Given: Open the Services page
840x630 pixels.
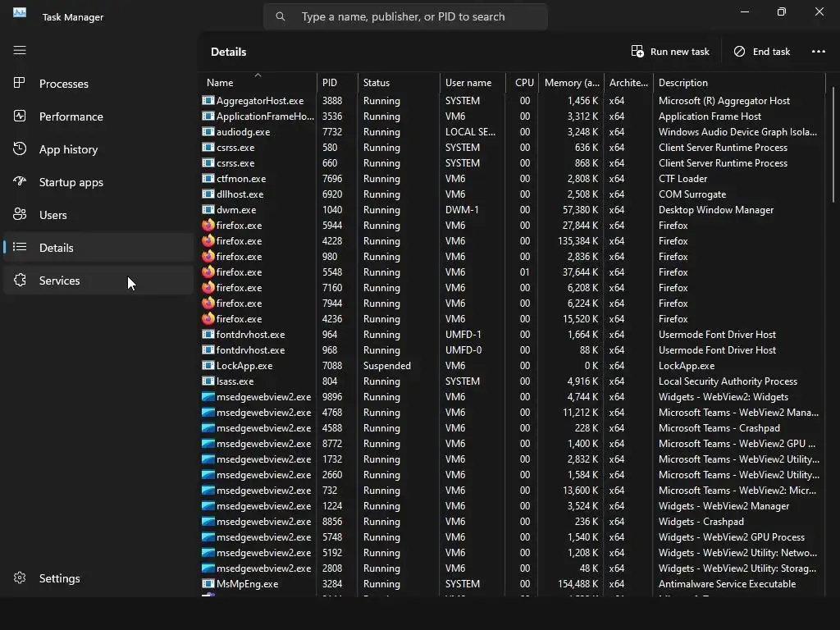Looking at the screenshot, I should (98, 281).
